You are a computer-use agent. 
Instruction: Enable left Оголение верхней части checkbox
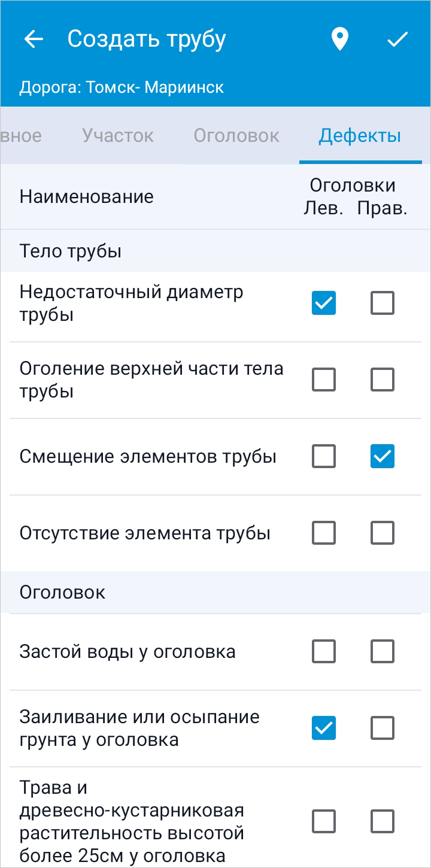coord(324,380)
